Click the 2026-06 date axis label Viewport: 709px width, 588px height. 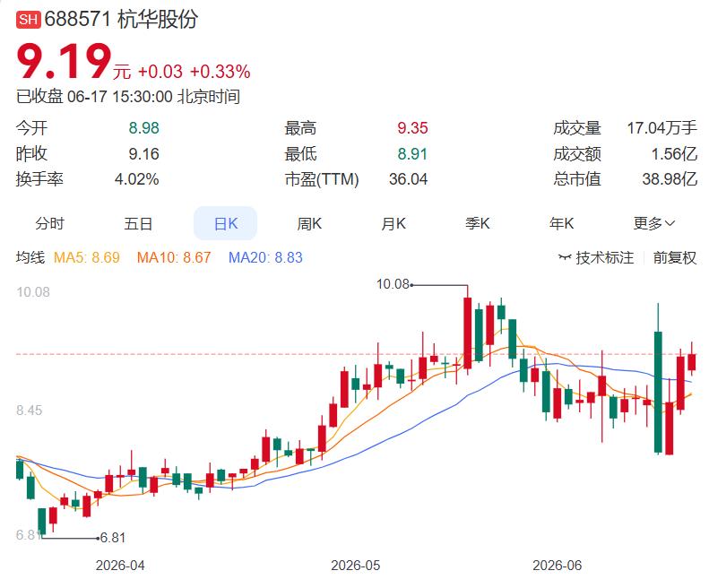tap(558, 566)
